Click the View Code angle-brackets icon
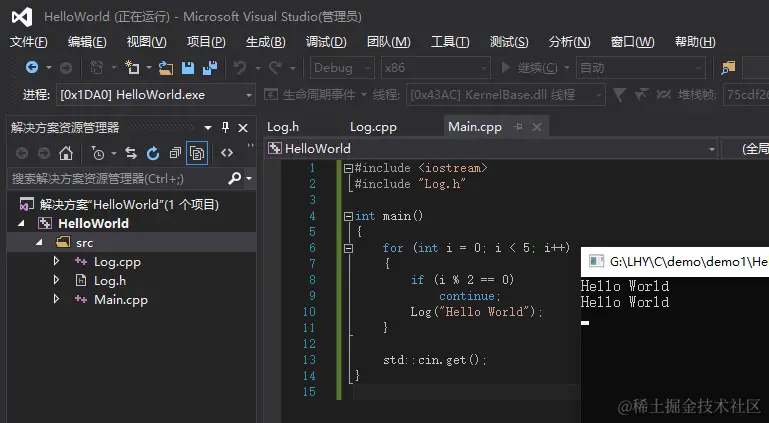 (227, 153)
